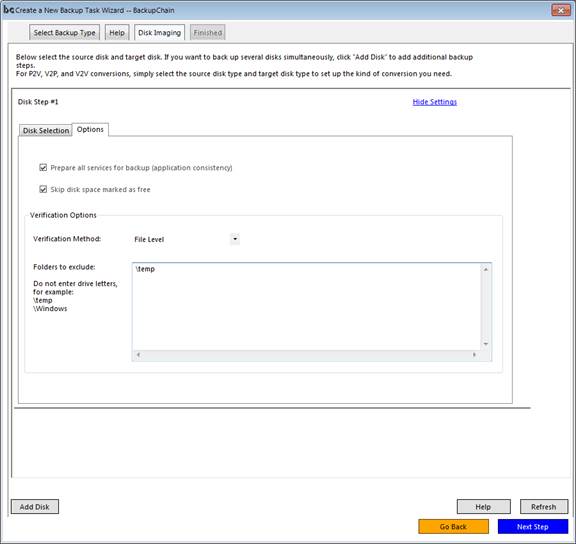Select the File Level combo box field

[x=186, y=239]
